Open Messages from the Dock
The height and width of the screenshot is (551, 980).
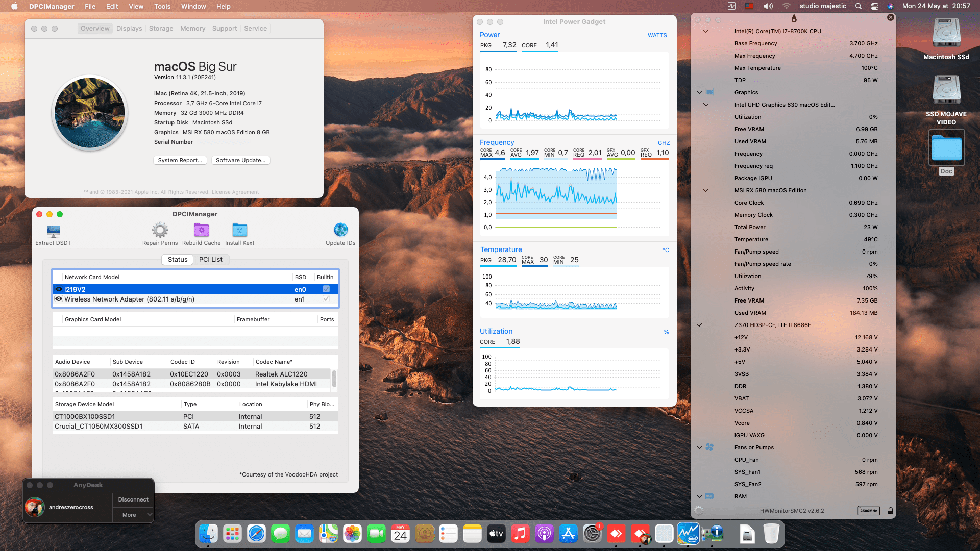coord(280,534)
